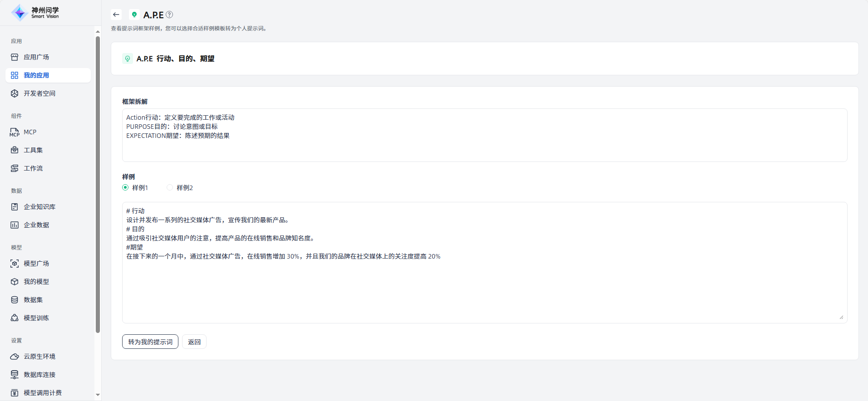Screen dimensions: 868x401
Task: Open the MCP icon in sidebar
Action: tap(15, 132)
